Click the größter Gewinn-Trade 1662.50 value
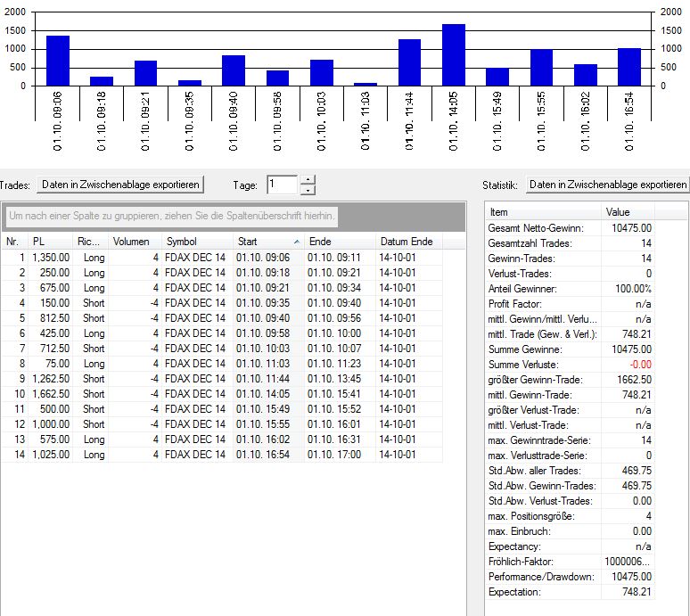The image size is (690, 616). point(634,380)
